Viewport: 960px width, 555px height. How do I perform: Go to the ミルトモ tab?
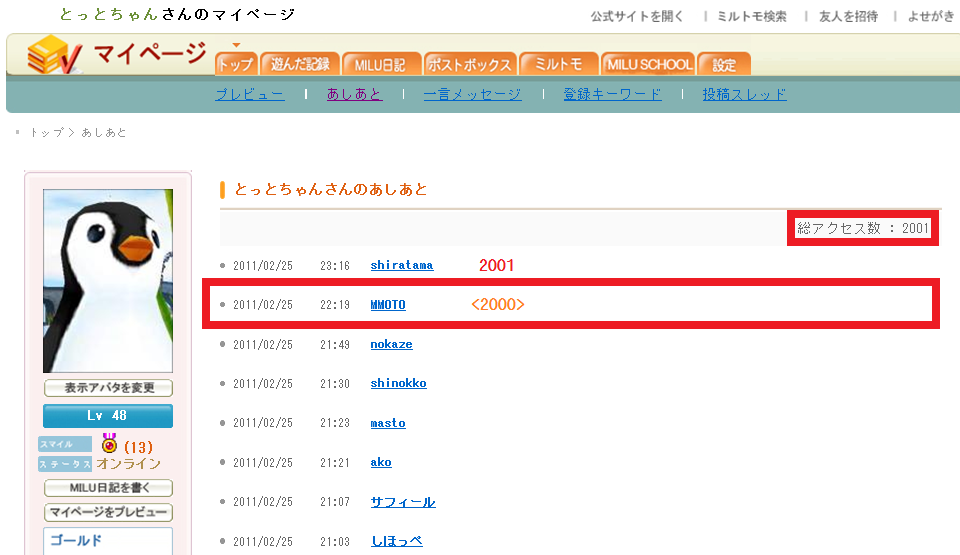559,64
